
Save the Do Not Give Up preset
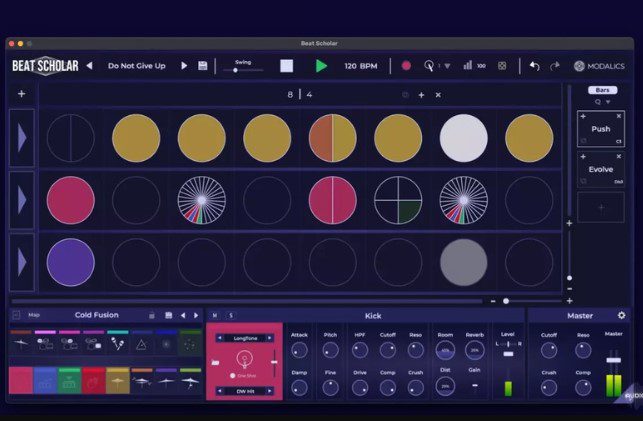tap(203, 66)
